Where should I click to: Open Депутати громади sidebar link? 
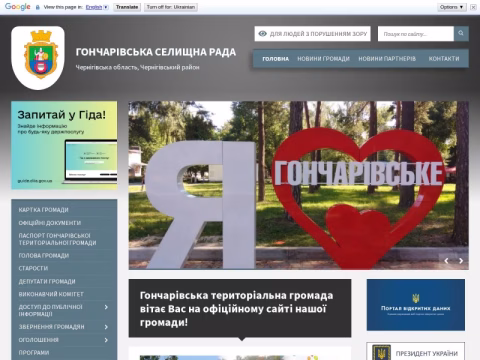click(x=47, y=282)
